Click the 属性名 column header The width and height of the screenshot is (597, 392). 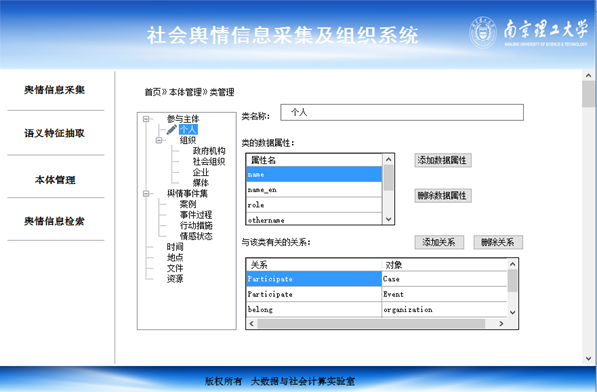point(314,160)
